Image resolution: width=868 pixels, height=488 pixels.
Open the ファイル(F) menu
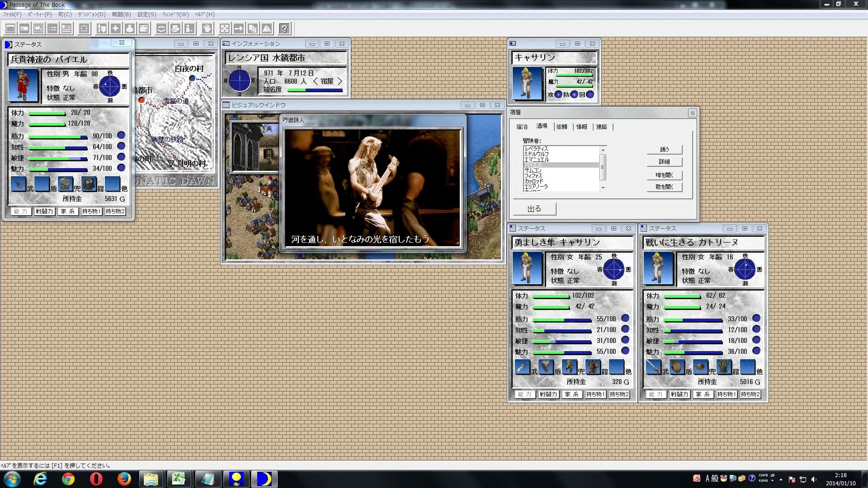pyautogui.click(x=13, y=14)
